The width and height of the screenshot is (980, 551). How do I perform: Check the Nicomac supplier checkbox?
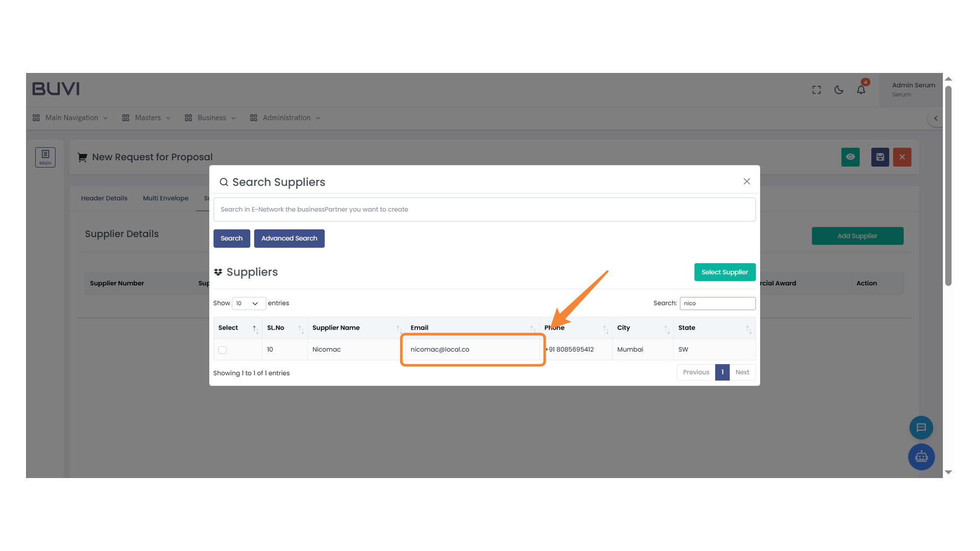click(x=223, y=350)
